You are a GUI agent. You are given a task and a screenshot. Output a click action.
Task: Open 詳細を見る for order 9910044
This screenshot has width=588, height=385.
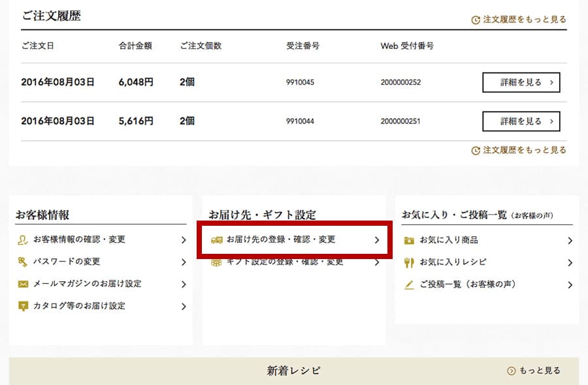tap(521, 121)
